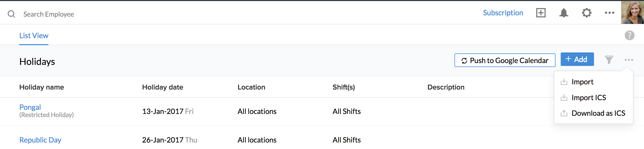Open top bar more options ellipsis

(x=610, y=13)
